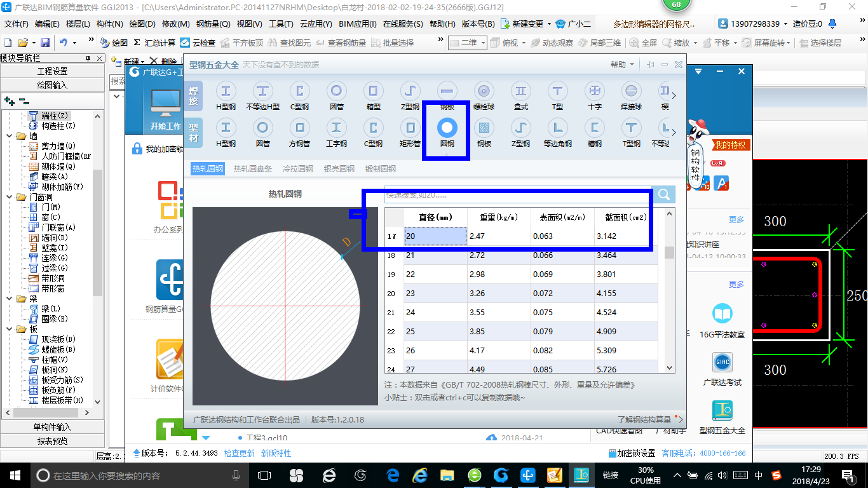Open 帮助 dropdown in steel dialog
The image size is (868, 488).
[621, 65]
